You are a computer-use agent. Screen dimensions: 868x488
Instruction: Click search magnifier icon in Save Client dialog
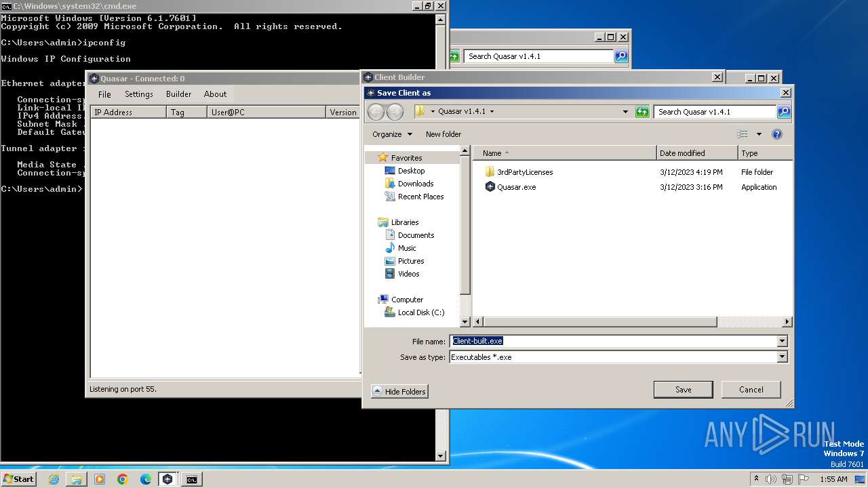pyautogui.click(x=784, y=112)
